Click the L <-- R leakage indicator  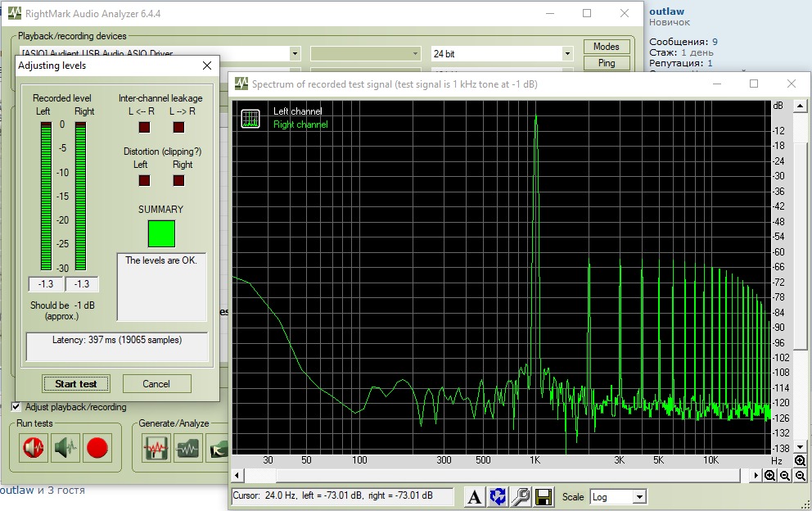click(x=145, y=128)
